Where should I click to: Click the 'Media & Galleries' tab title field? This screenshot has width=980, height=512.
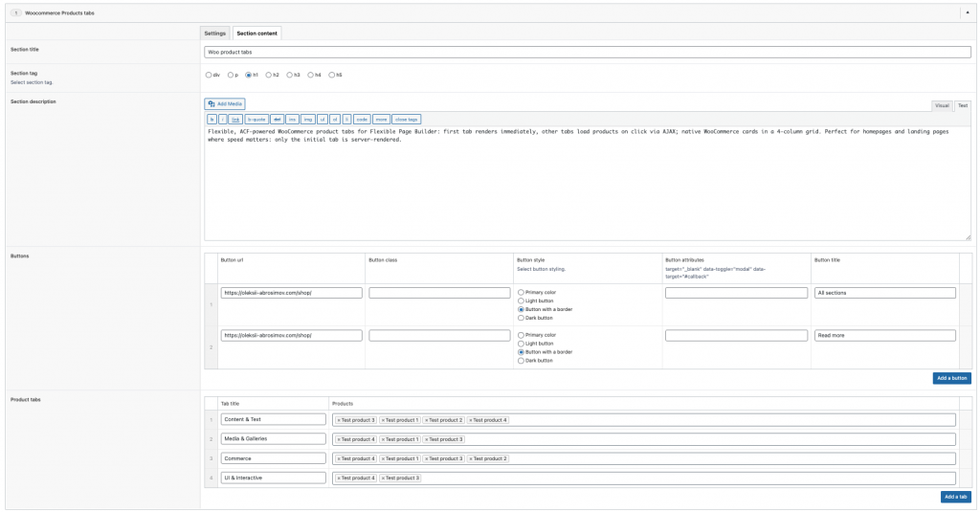pyautogui.click(x=273, y=439)
